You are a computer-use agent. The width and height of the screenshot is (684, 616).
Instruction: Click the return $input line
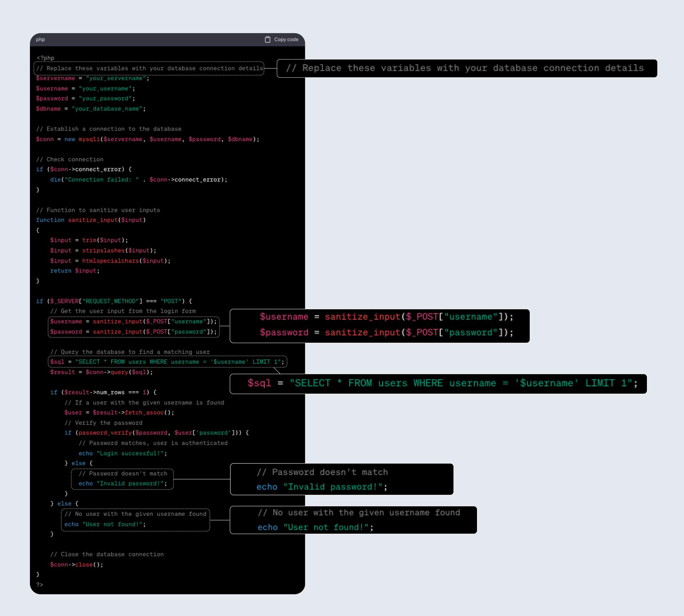pyautogui.click(x=75, y=271)
